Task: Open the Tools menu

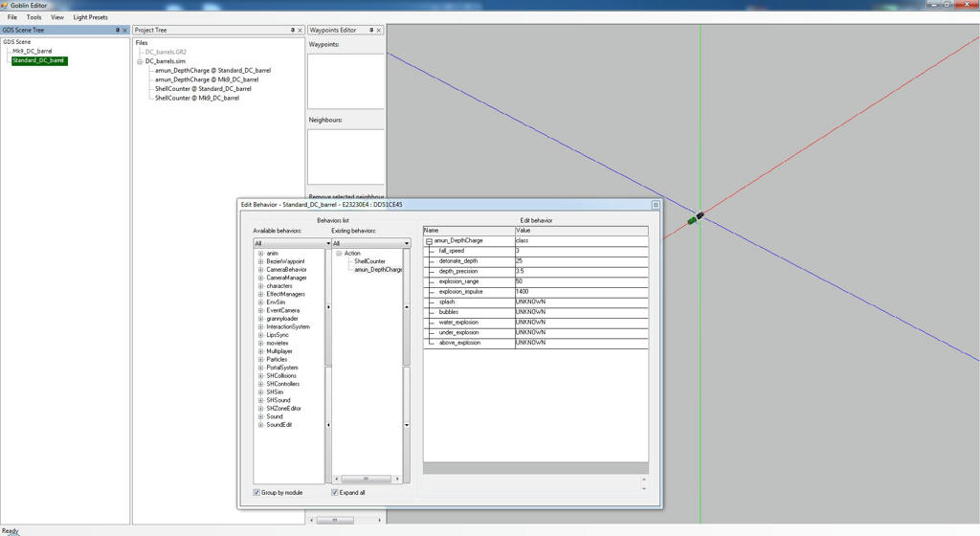Action: [x=33, y=17]
